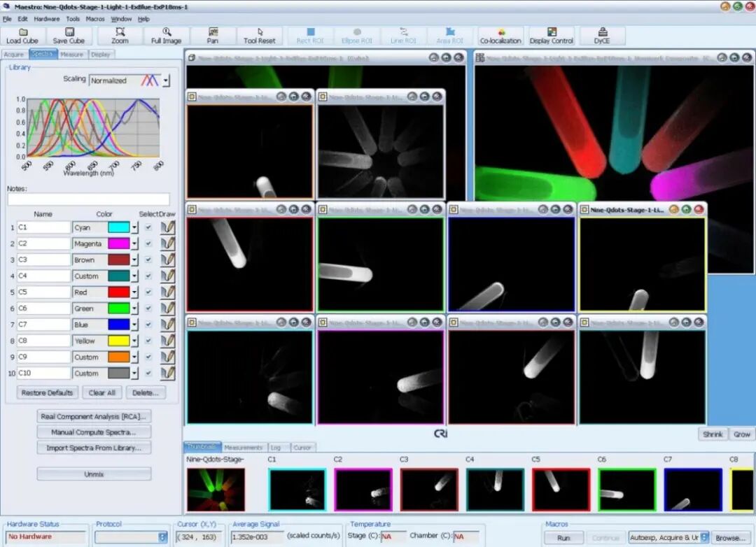Uncheck the Select checkbox for C7
This screenshot has height=547, width=756.
(x=148, y=325)
